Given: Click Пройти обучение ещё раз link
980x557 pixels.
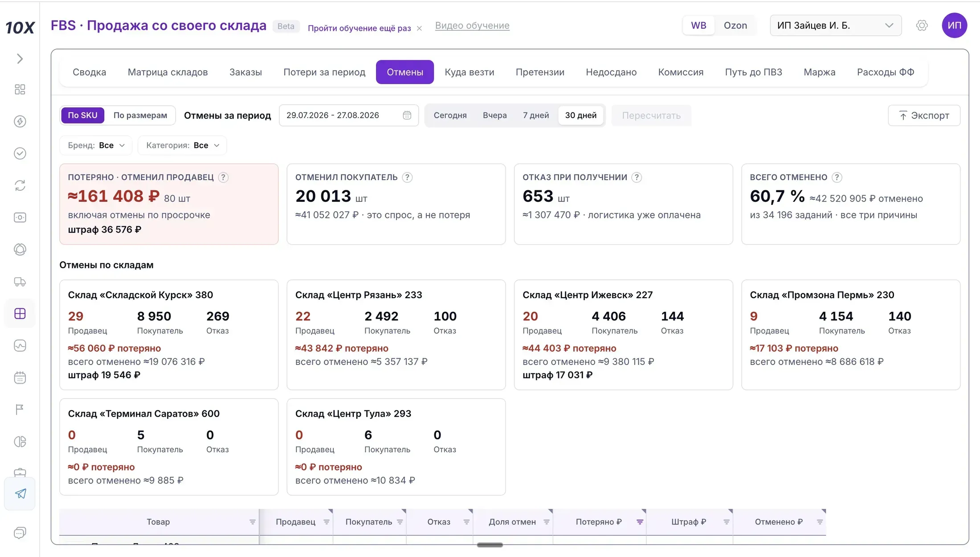Looking at the screenshot, I should tap(359, 28).
